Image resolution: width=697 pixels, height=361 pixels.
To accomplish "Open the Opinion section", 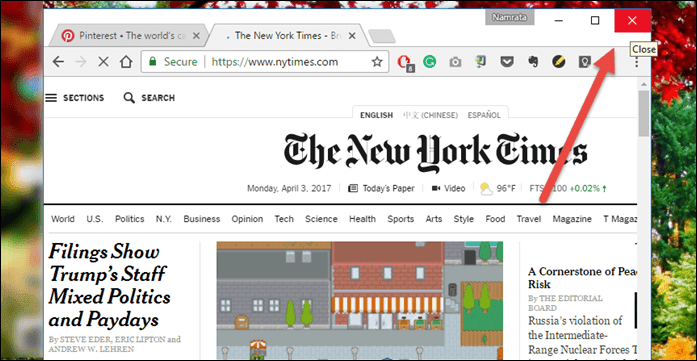I will 247,219.
